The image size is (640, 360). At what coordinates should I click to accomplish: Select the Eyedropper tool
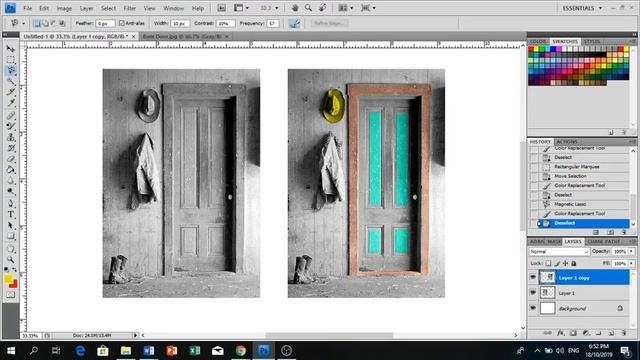11,104
